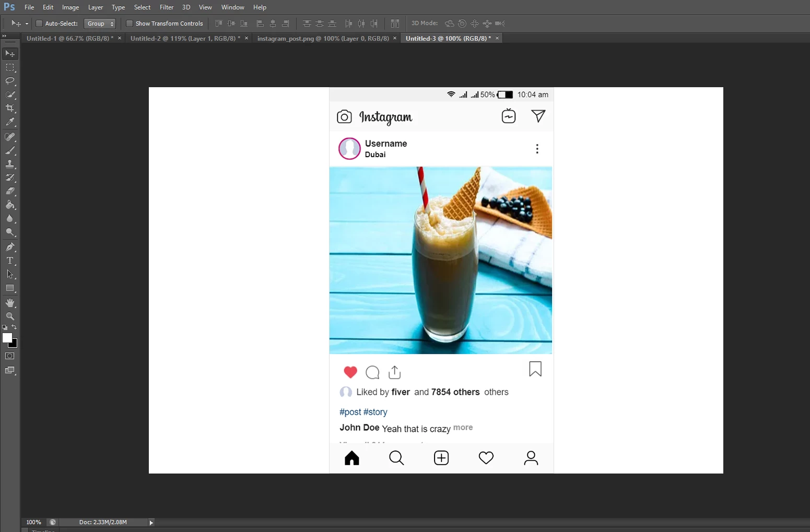This screenshot has width=810, height=532.
Task: Click the Auto-Align Layers icon
Action: coord(395,23)
